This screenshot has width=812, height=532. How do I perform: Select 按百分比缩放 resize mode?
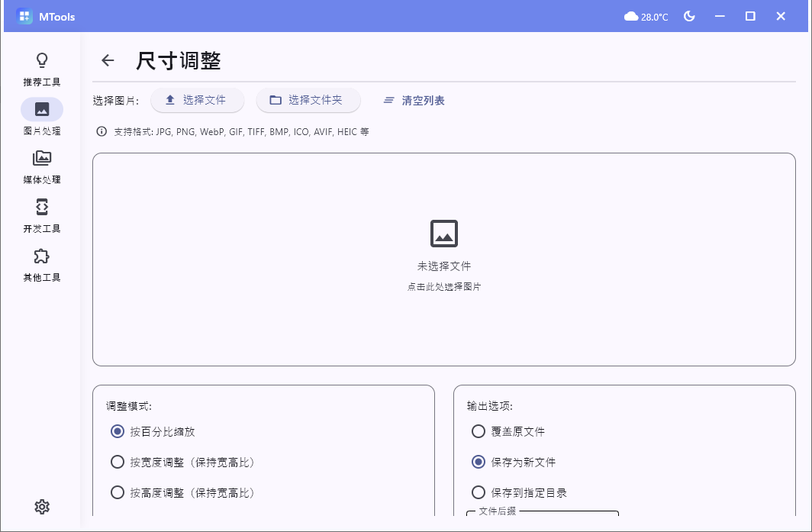pyautogui.click(x=118, y=431)
